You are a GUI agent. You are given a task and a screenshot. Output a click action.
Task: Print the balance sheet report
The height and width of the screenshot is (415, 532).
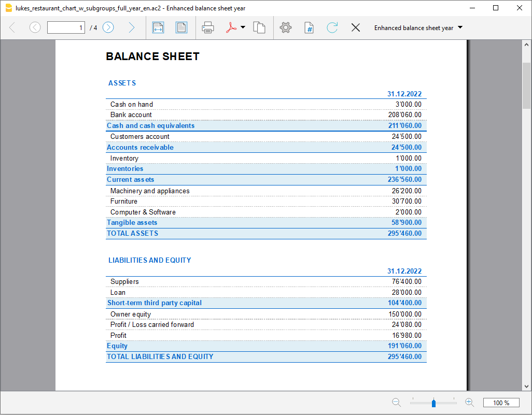point(207,27)
